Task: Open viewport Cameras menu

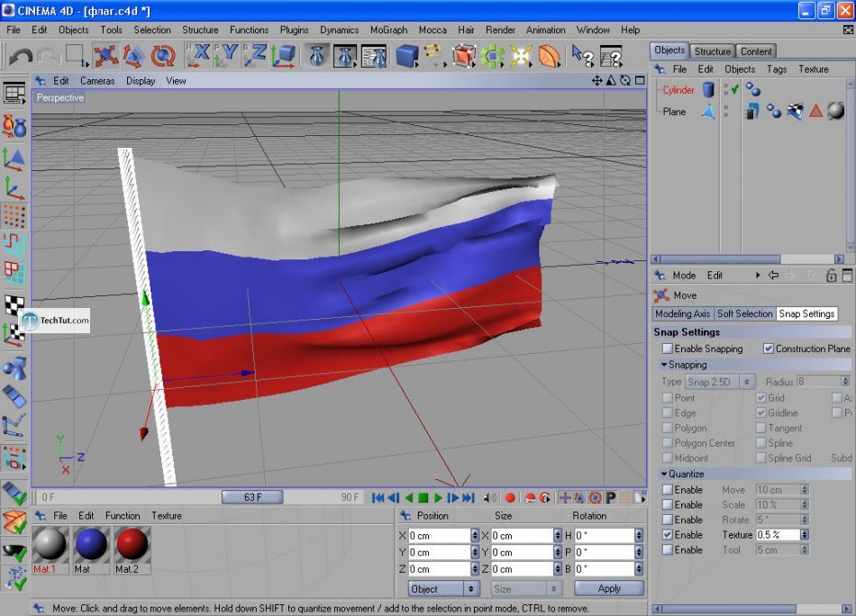Action: [x=97, y=81]
